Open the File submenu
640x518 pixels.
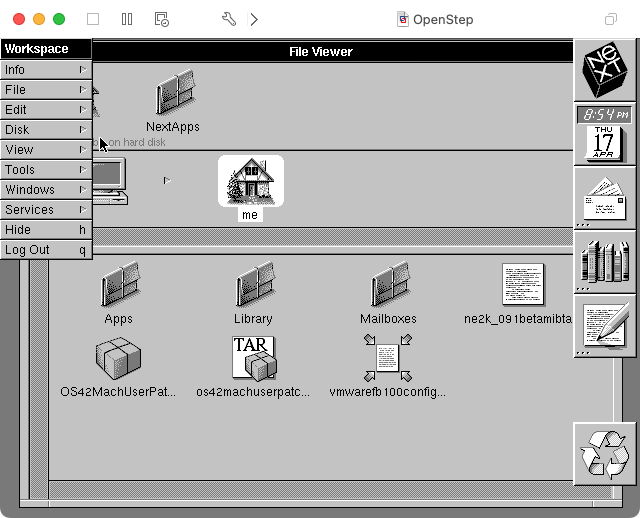[x=46, y=90]
